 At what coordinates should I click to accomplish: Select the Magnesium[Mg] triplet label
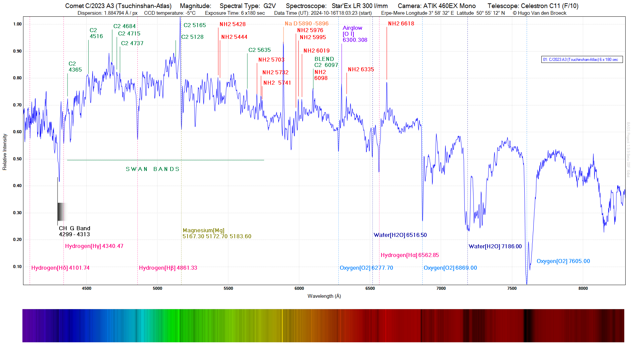(x=217, y=234)
